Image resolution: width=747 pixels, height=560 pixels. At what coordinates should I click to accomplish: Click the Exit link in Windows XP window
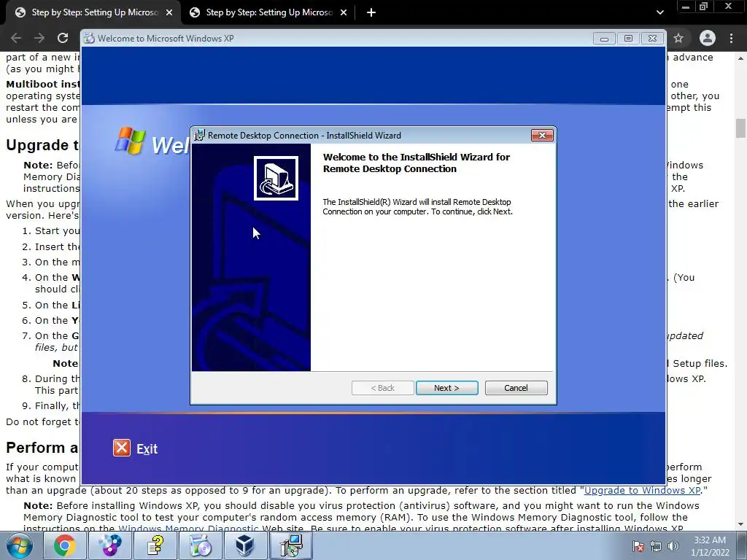point(147,449)
